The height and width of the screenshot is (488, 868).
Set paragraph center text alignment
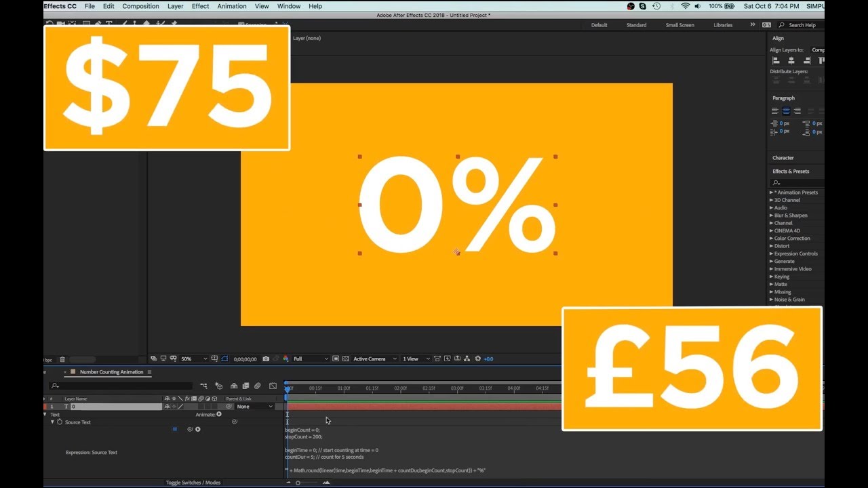(786, 110)
